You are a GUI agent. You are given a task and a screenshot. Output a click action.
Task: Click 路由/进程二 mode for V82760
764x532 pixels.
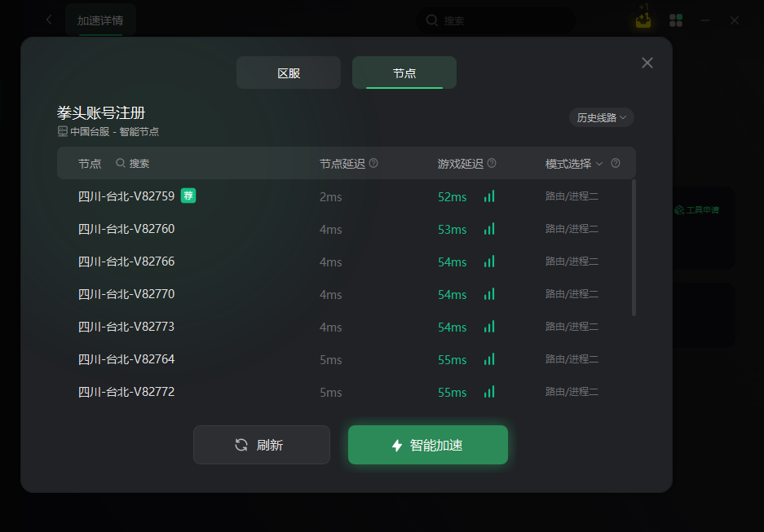(572, 229)
